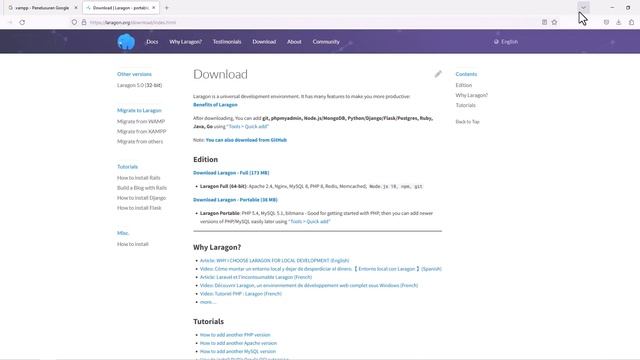Open Community in the navbar
The width and height of the screenshot is (640, 360).
[x=326, y=42]
